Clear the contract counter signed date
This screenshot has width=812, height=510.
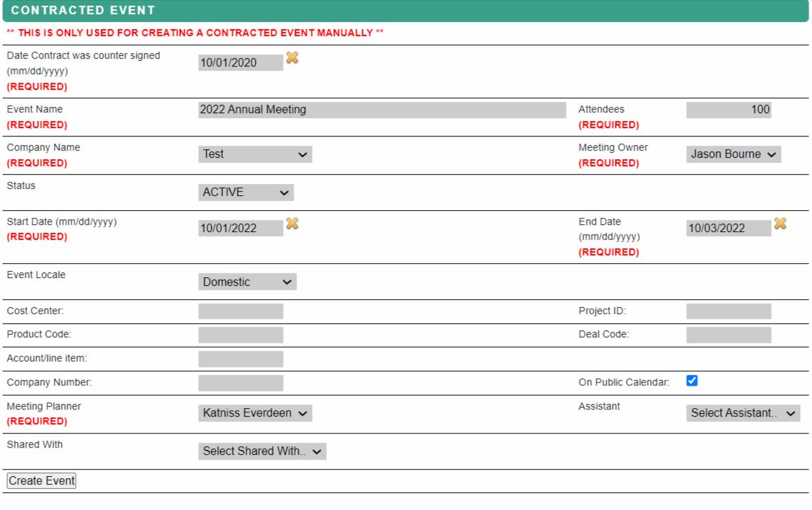point(292,58)
